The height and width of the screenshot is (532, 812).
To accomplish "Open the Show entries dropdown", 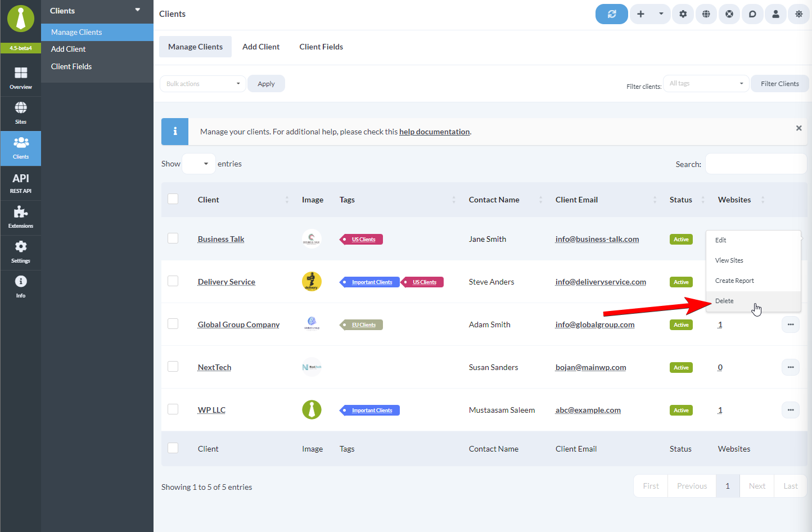I will click(198, 163).
